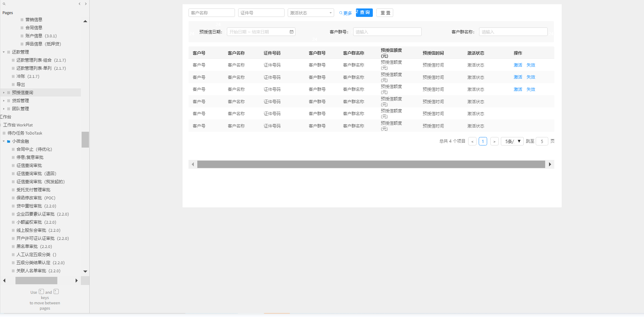Click the 预授信时间 column header
Image resolution: width=644 pixels, height=317 pixels.
coord(433,53)
